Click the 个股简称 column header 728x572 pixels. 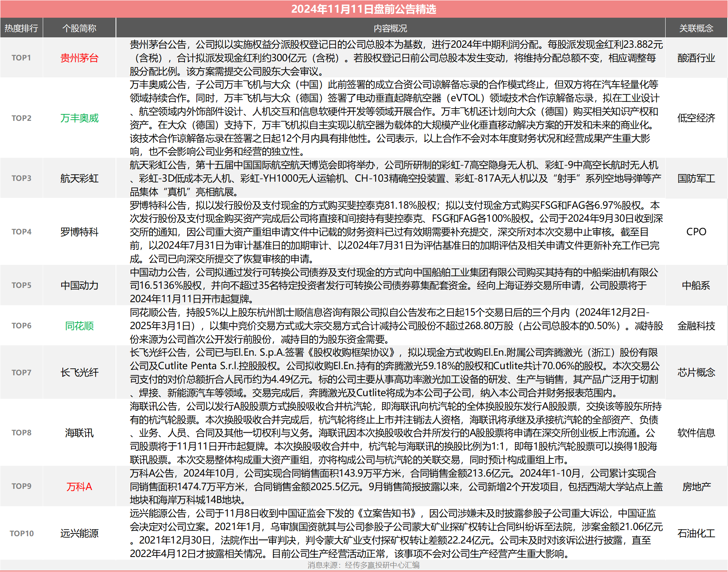pyautogui.click(x=79, y=28)
